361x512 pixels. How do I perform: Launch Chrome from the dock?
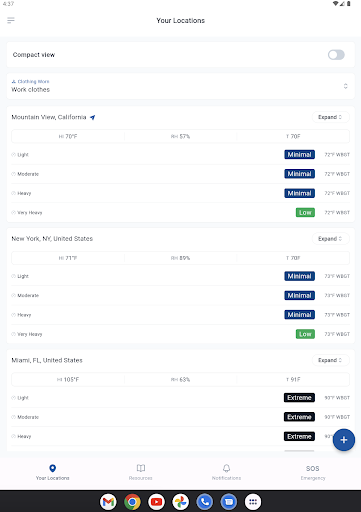tap(132, 502)
